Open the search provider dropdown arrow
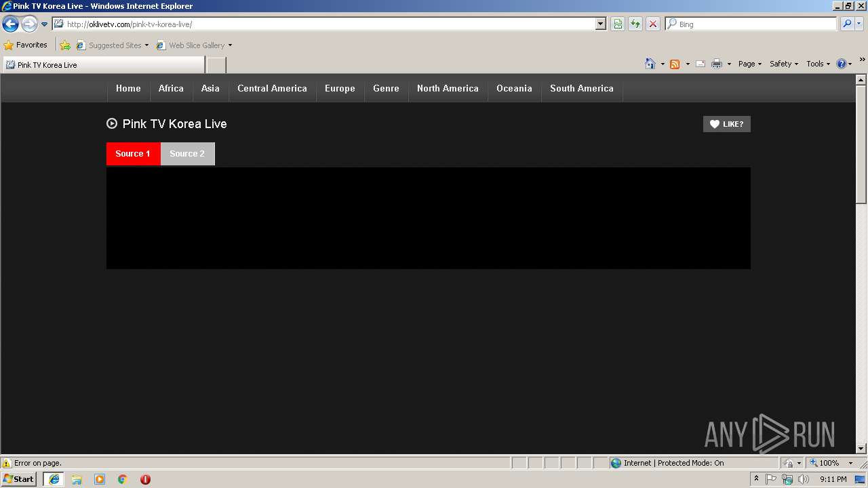Image resolution: width=868 pixels, height=488 pixels. (x=860, y=24)
